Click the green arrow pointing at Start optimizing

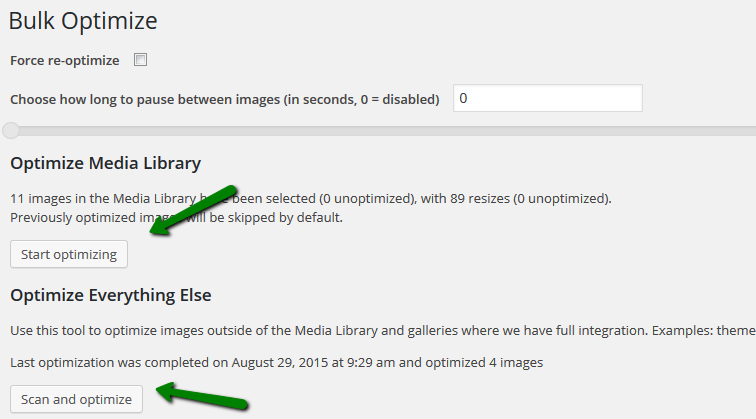[193, 209]
